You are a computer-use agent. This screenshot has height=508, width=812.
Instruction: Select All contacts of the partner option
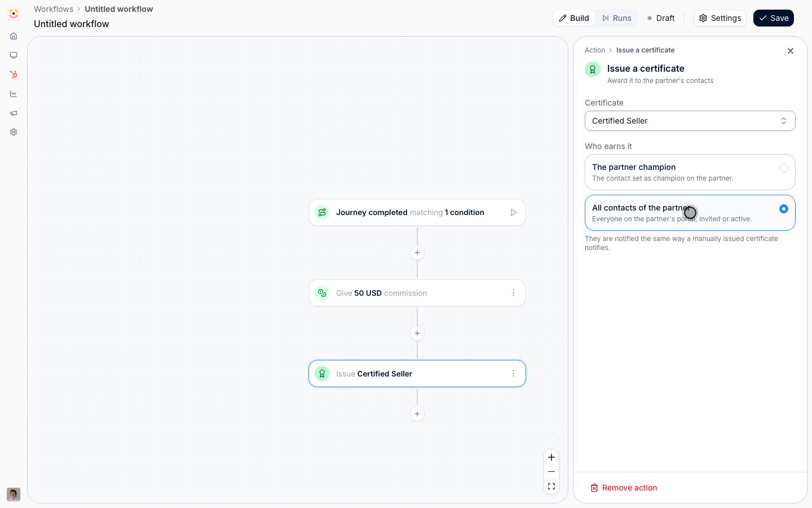point(690,213)
